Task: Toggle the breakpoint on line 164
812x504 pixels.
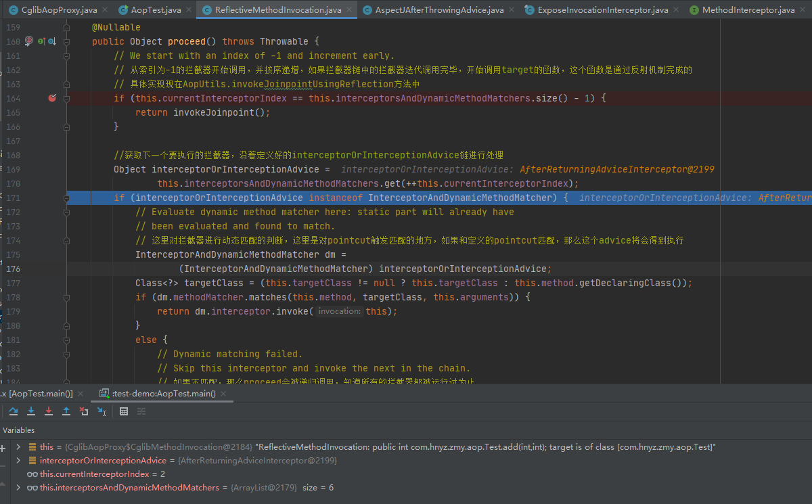Action: coord(52,98)
